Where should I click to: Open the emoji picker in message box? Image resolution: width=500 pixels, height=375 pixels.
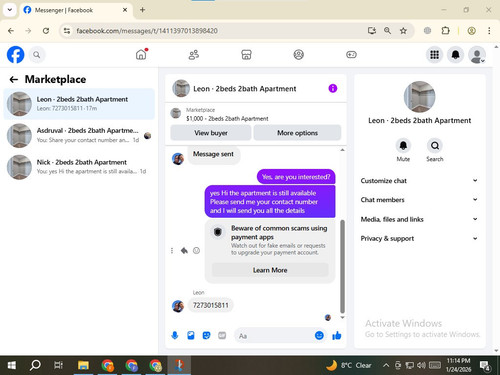tap(319, 335)
